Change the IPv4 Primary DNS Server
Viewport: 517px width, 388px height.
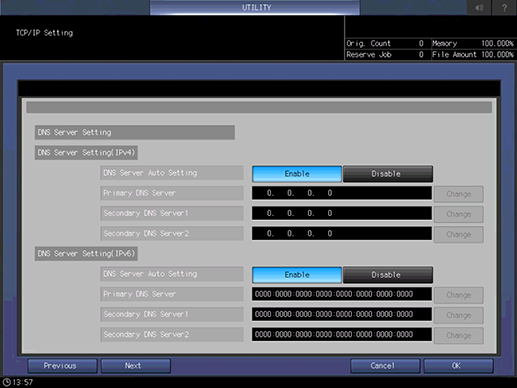tap(459, 194)
